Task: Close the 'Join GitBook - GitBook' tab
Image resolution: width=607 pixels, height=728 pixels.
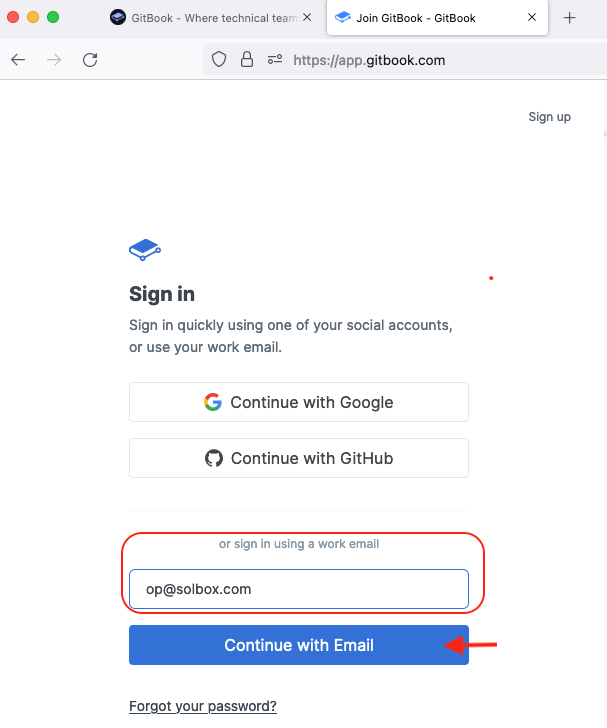Action: [531, 18]
